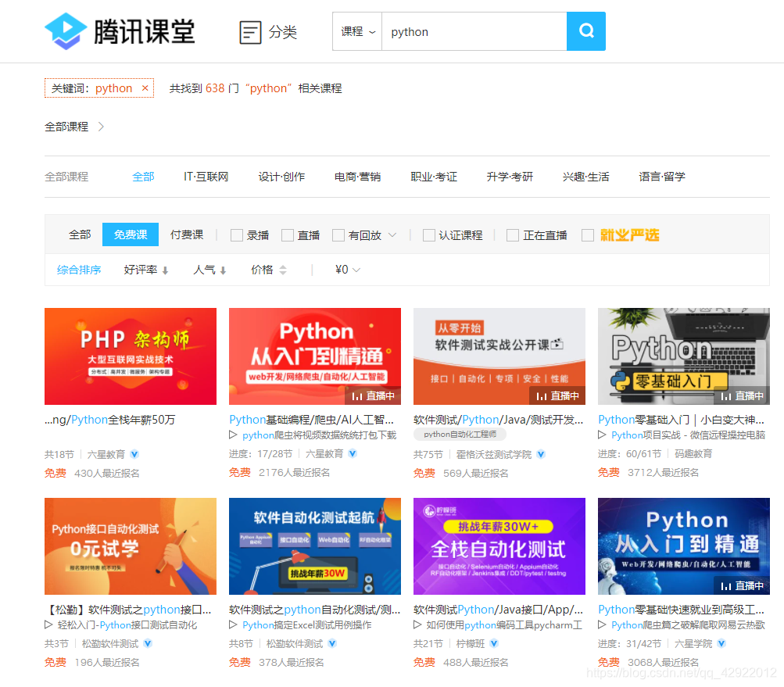The width and height of the screenshot is (784, 687).
Task: Open the 分类 grid icon
Action: tap(249, 32)
